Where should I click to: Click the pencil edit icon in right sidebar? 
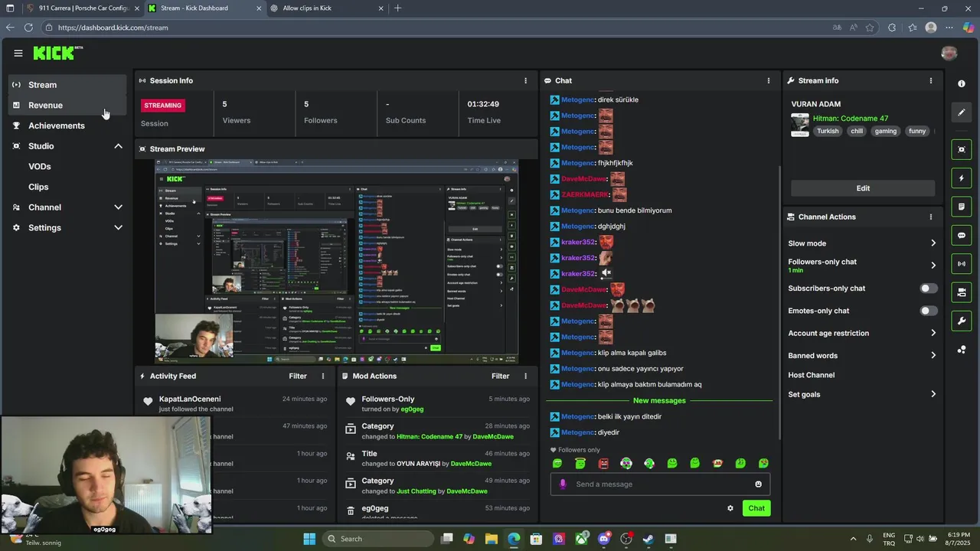click(x=962, y=112)
